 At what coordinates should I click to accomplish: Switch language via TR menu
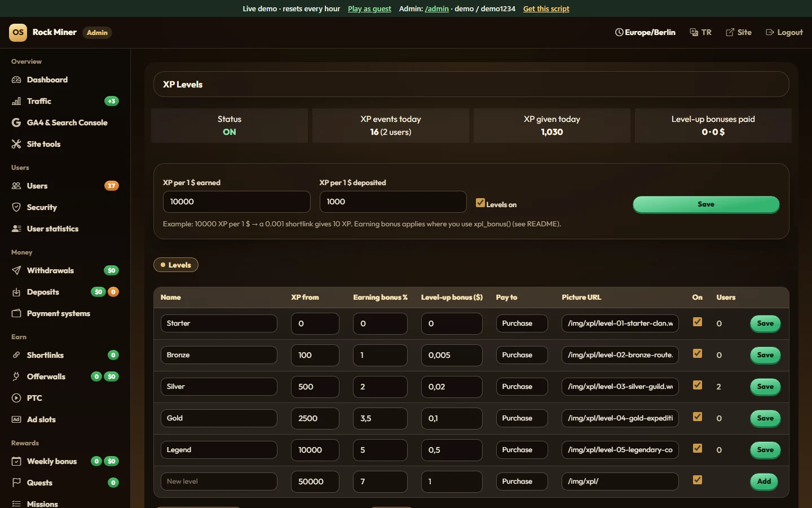(x=701, y=32)
